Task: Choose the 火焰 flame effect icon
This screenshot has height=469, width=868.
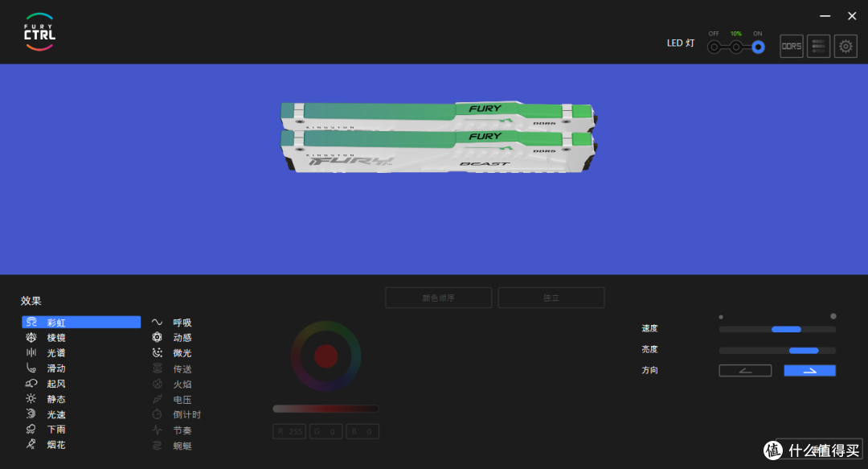Action: (x=158, y=384)
